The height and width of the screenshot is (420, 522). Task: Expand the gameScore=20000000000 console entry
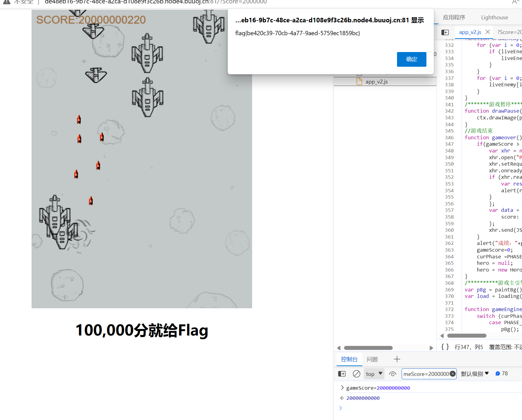tap(342, 388)
